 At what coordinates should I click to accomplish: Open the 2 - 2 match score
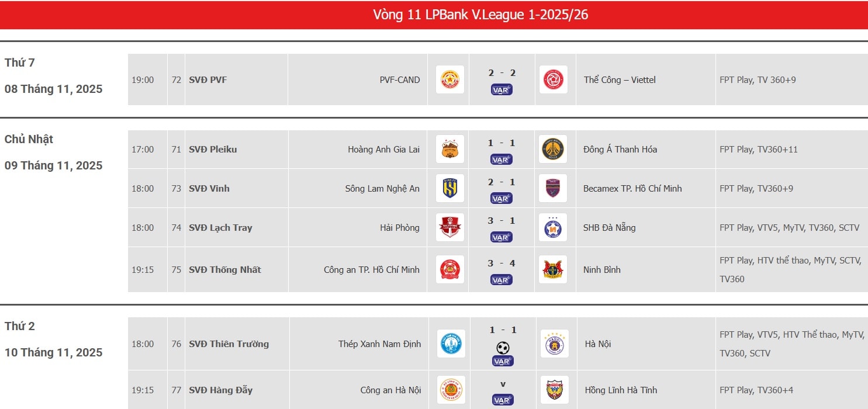tap(502, 73)
